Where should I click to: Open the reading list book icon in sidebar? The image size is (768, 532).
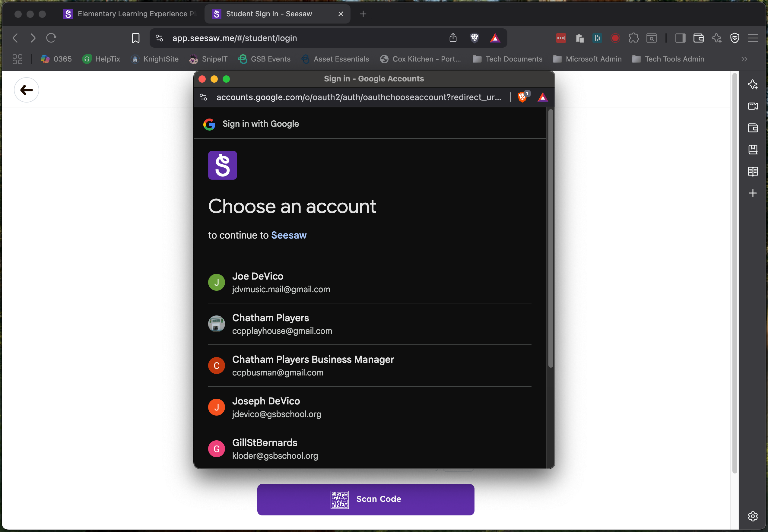[752, 172]
